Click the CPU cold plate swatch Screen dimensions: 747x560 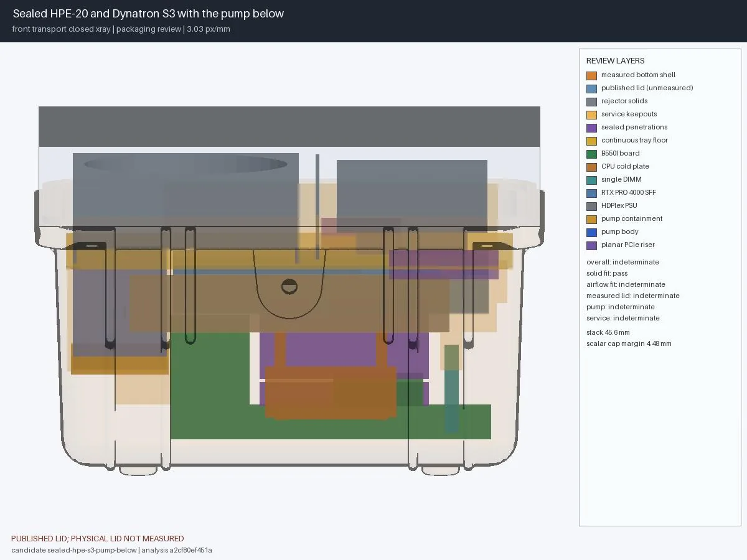point(591,167)
